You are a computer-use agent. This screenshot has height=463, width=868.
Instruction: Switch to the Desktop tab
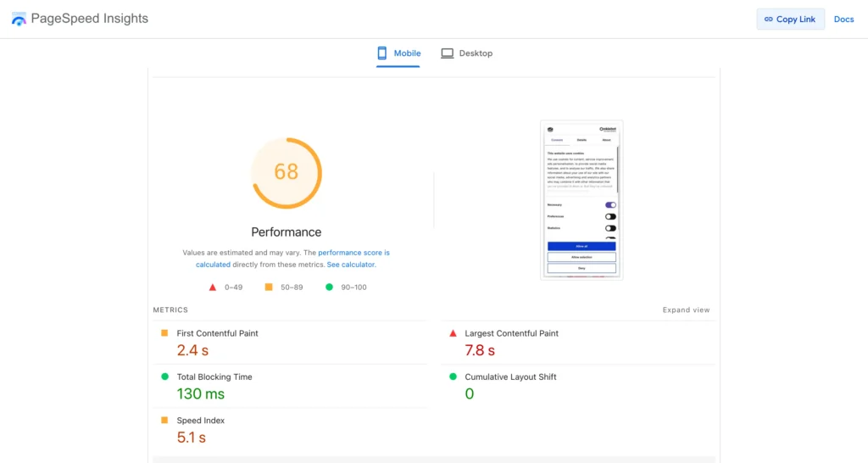pyautogui.click(x=467, y=53)
